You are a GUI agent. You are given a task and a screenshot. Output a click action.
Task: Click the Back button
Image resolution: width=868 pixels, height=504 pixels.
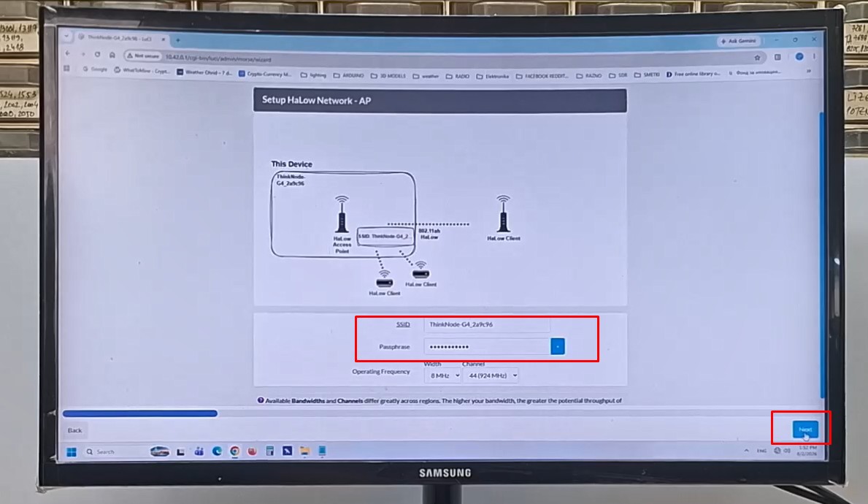(x=74, y=430)
